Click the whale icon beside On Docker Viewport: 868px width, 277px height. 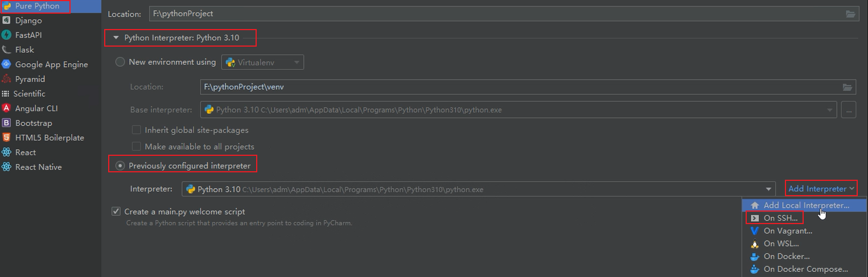point(755,257)
